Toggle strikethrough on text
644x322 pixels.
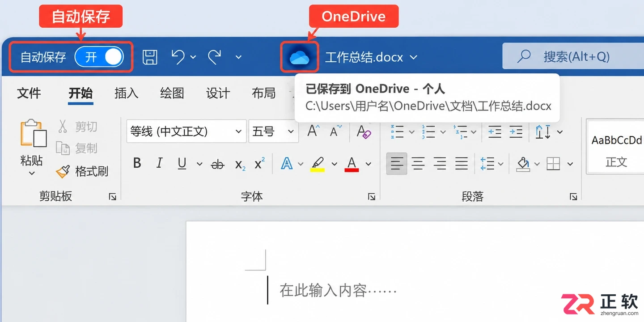tap(218, 164)
